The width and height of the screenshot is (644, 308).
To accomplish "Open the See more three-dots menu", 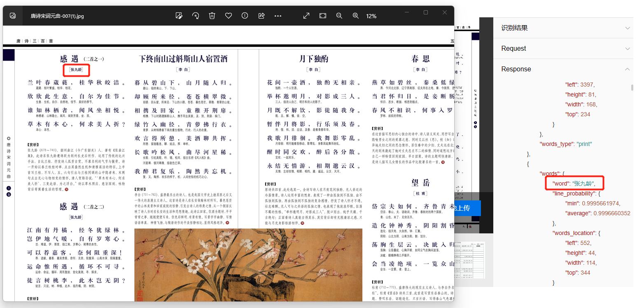I will [278, 16].
